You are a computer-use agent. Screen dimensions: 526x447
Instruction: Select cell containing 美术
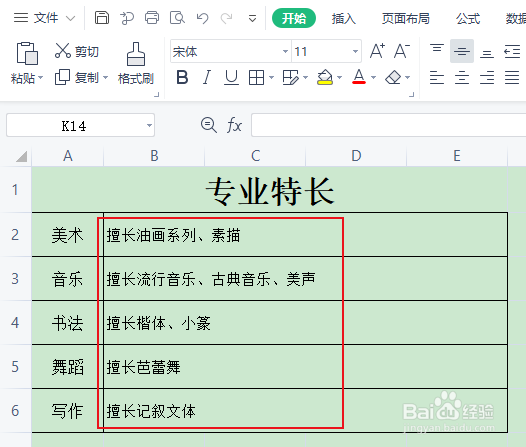tap(67, 235)
